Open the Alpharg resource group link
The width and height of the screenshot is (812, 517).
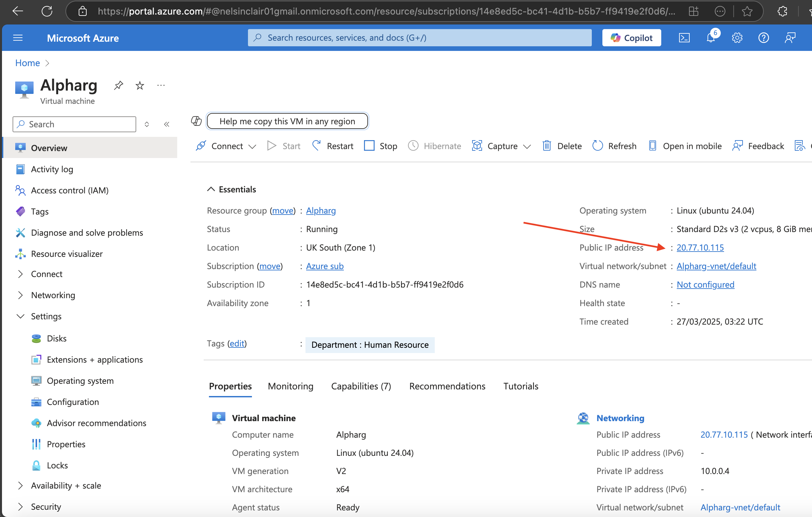[x=321, y=211]
